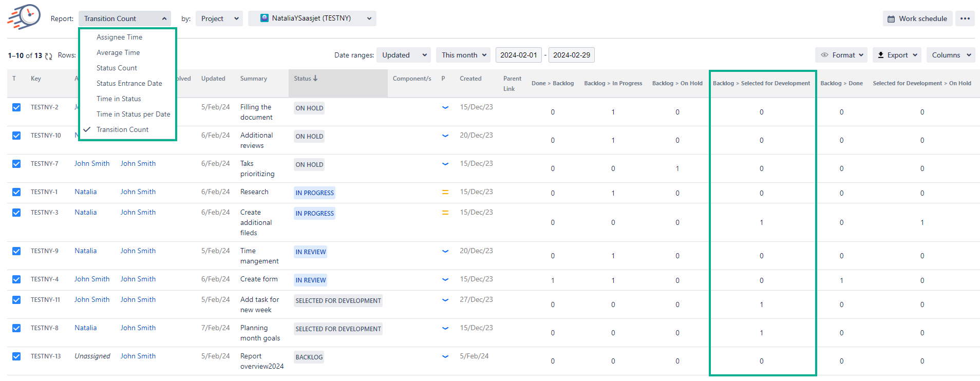
Task: Uncheck the TESTNY-11 row checkbox
Action: [x=16, y=300]
